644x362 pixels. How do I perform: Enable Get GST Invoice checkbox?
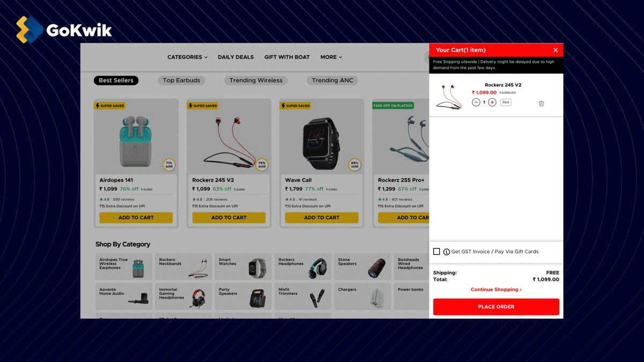pyautogui.click(x=436, y=252)
